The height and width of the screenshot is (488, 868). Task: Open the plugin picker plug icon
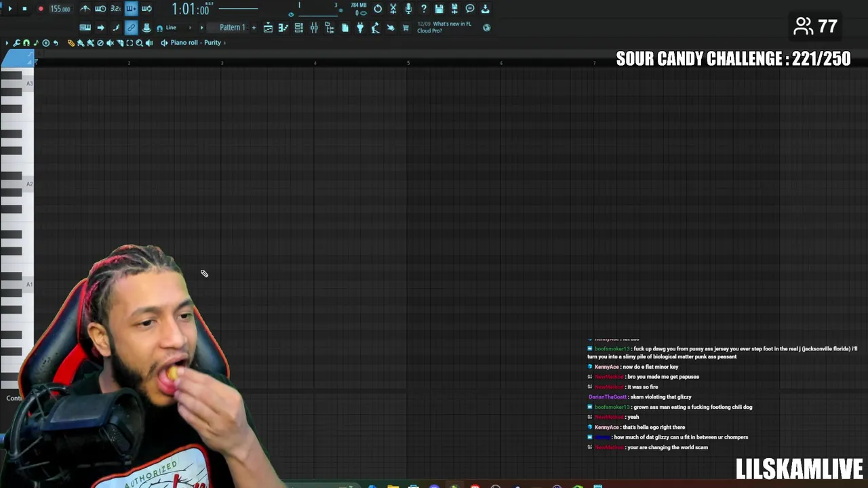tap(360, 28)
